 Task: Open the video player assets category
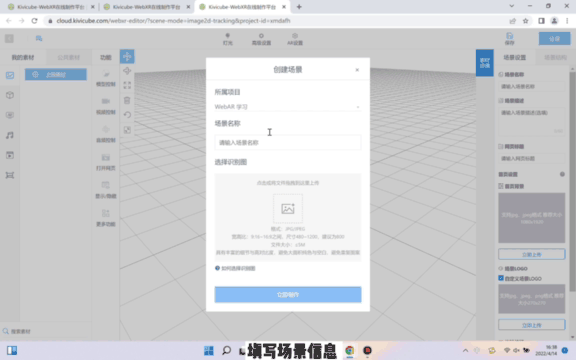tap(10, 155)
